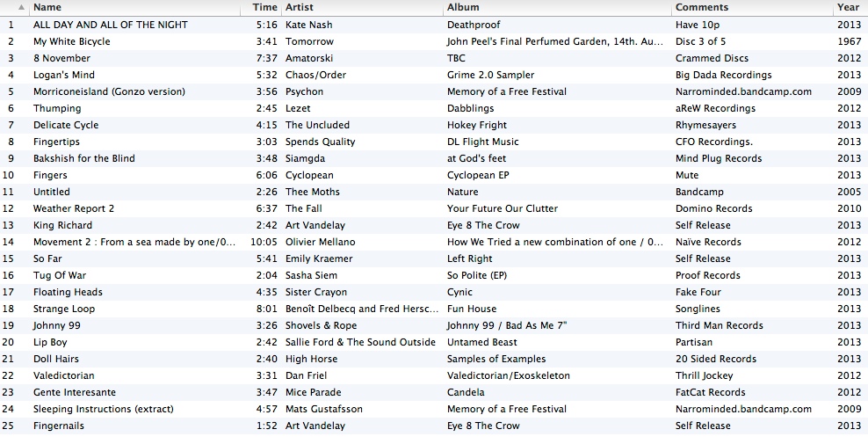The height and width of the screenshot is (444, 868).
Task: Sort by the Comments column header
Action: (701, 7)
